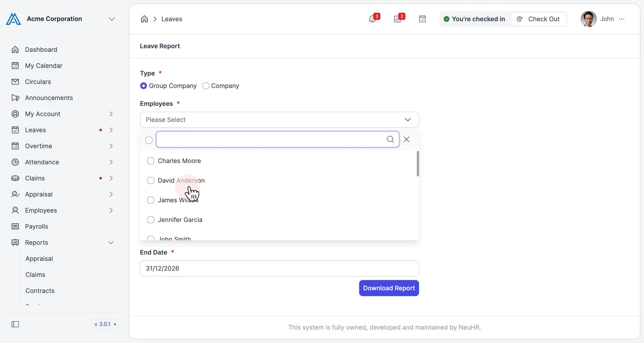The width and height of the screenshot is (644, 343).
Task: Click the Appraisal sidebar icon
Action: click(15, 194)
